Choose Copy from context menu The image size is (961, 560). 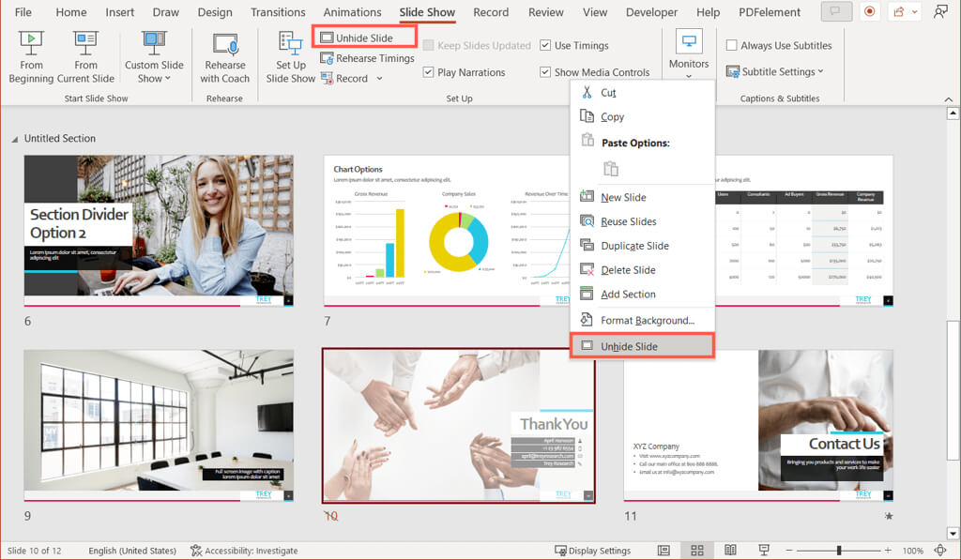coord(642,116)
